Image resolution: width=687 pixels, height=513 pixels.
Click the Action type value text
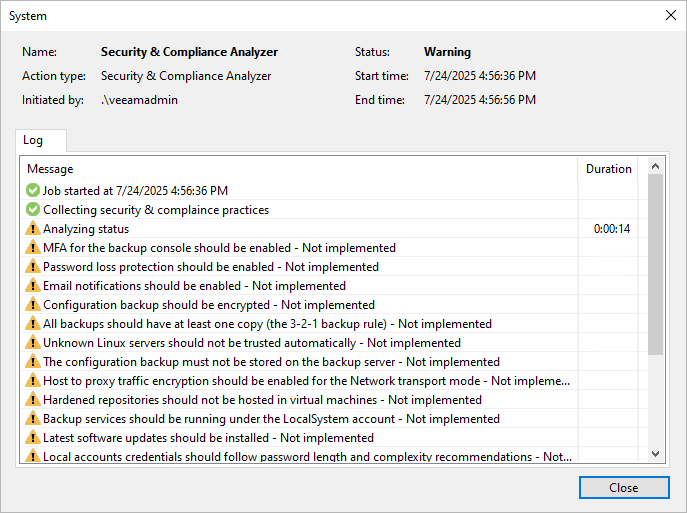(x=186, y=76)
